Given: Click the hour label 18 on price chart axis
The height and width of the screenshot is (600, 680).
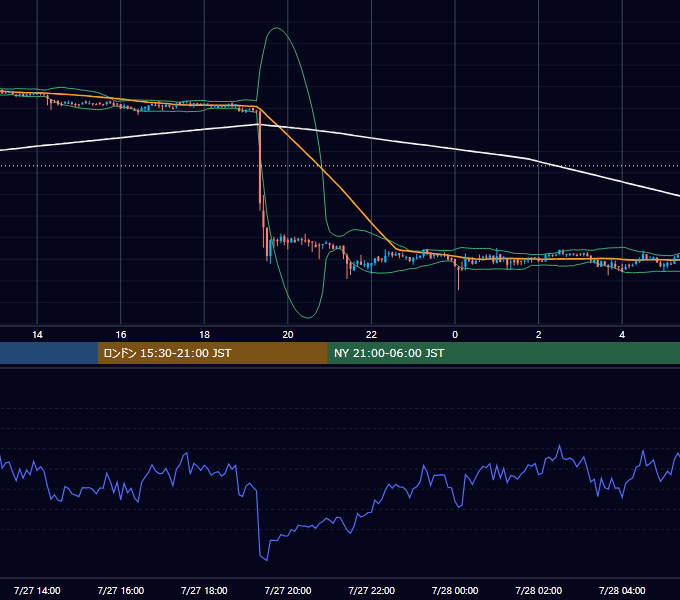Looking at the screenshot, I should 204,335.
